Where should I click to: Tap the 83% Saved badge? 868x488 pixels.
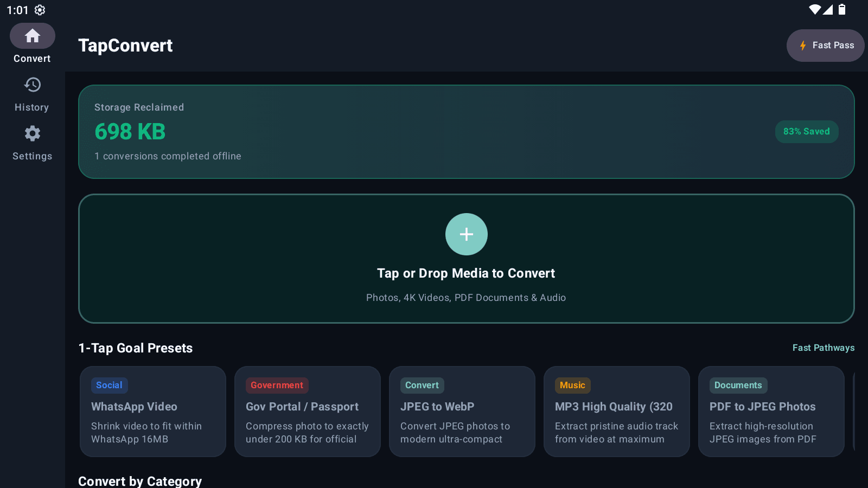pyautogui.click(x=807, y=132)
